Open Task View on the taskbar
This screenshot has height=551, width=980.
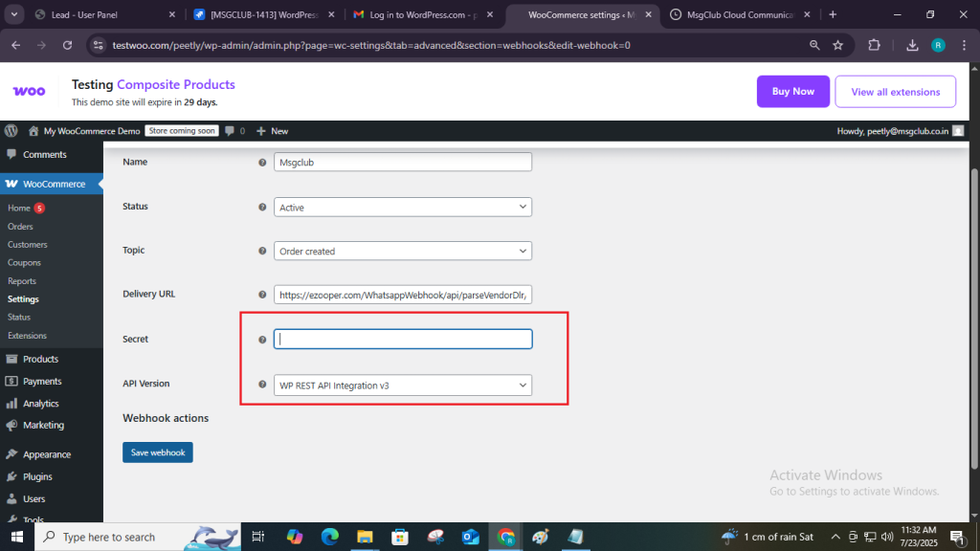pyautogui.click(x=257, y=537)
